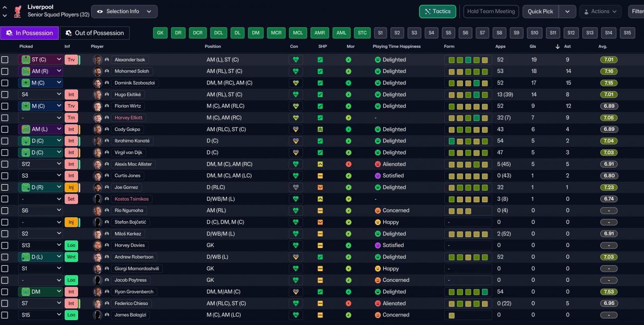Screen dimensions: 644x325
Task: Click the Int status badge for Hugo Ekitiké
Action: click(71, 95)
